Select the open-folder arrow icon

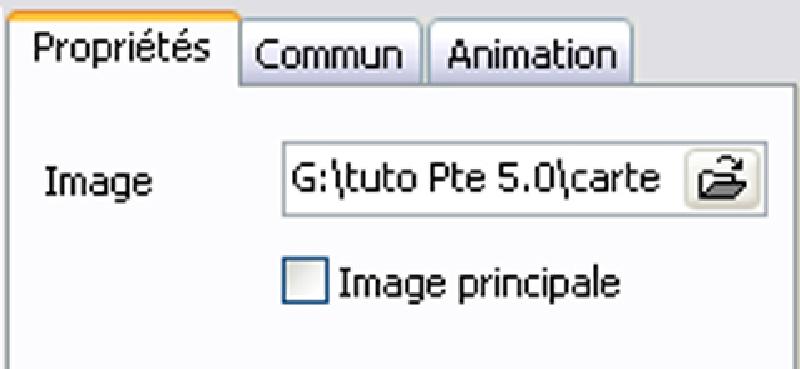pos(722,179)
